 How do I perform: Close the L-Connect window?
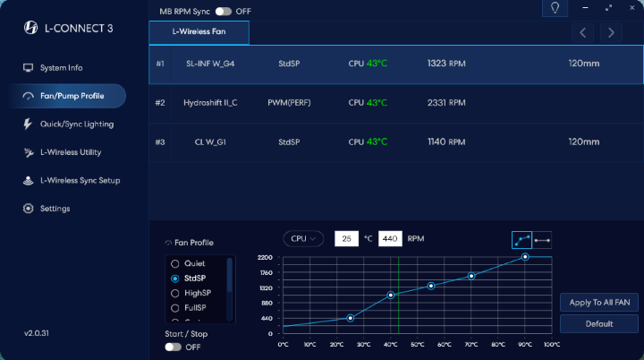pos(632,8)
